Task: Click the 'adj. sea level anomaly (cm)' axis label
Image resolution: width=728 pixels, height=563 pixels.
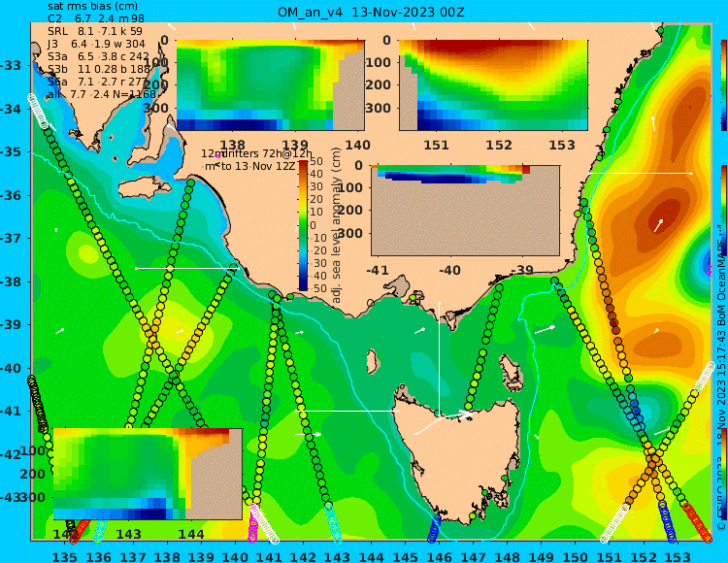Action: click(337, 225)
